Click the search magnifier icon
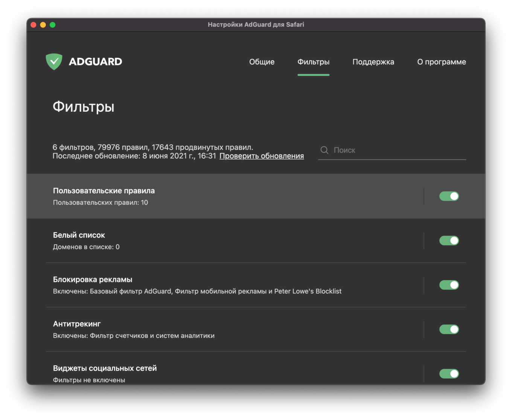The image size is (512, 420). (324, 150)
